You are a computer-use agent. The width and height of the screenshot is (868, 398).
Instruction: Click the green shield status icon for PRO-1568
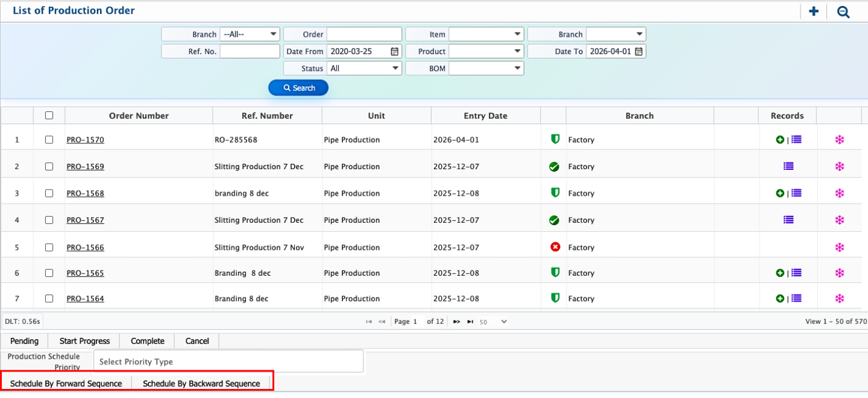point(555,193)
